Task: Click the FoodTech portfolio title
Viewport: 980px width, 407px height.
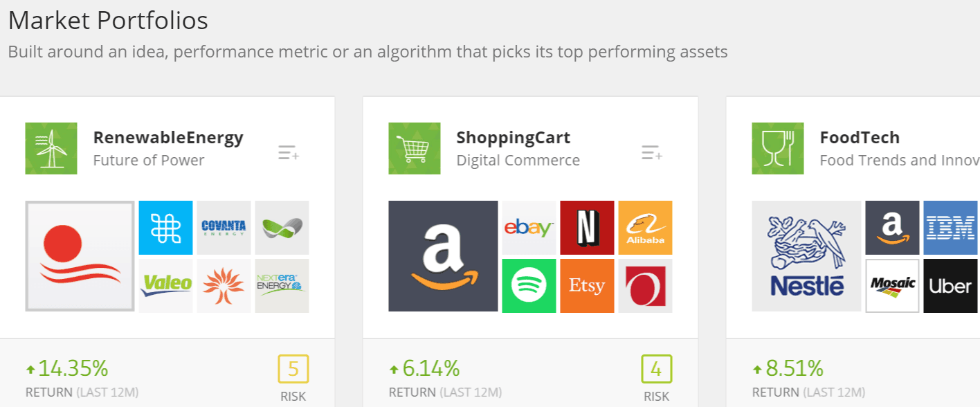Action: click(x=860, y=138)
